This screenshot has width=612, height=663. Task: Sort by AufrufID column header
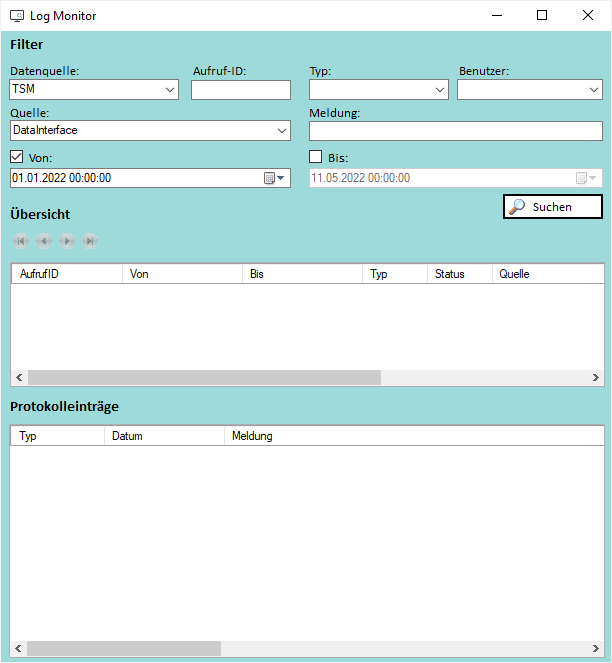pos(66,274)
